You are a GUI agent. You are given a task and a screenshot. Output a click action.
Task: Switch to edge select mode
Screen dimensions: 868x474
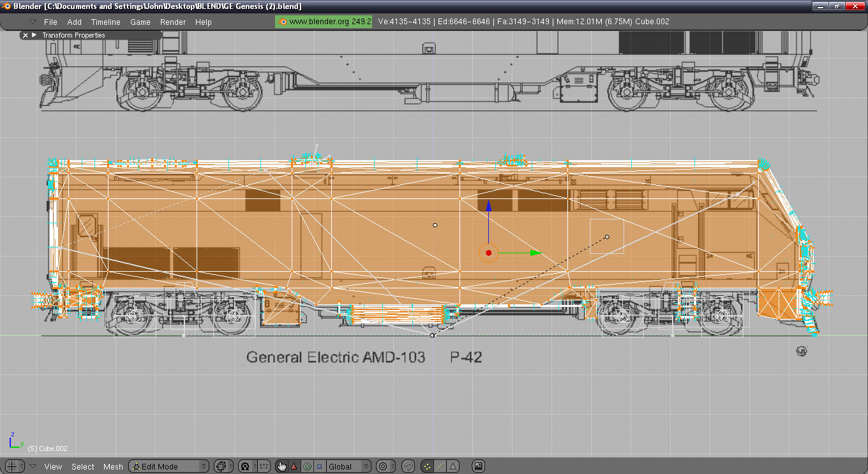[x=440, y=466]
